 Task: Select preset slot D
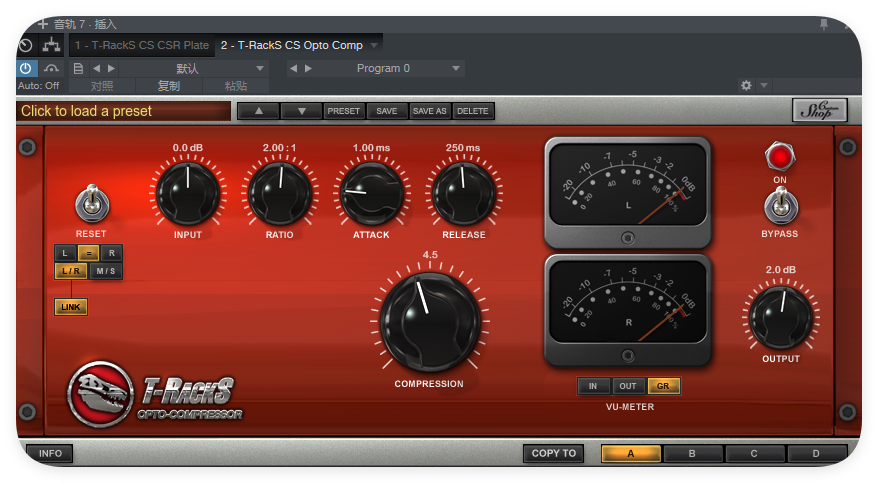(816, 453)
